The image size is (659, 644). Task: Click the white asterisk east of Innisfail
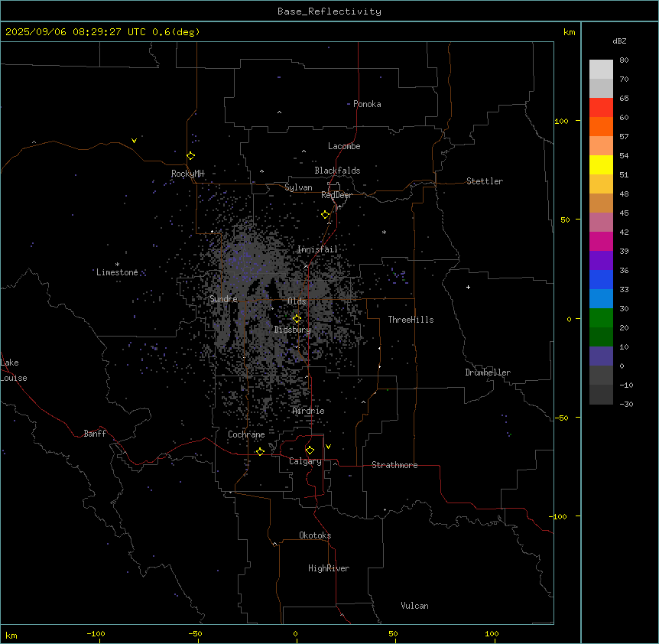384,232
